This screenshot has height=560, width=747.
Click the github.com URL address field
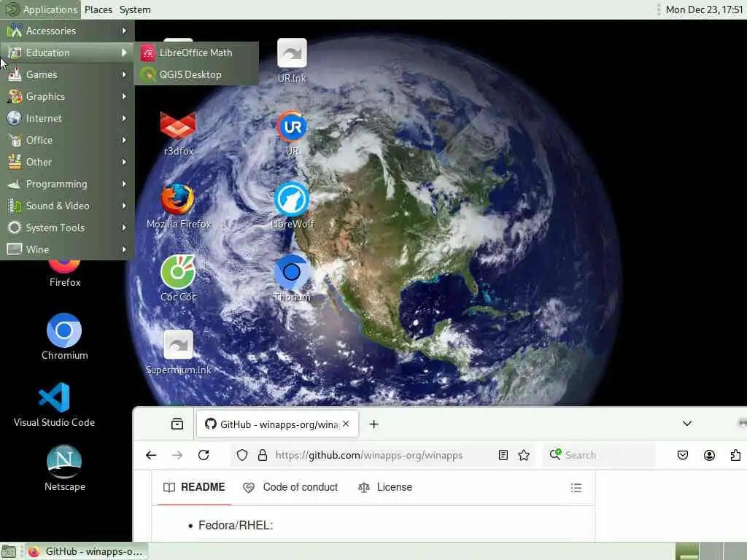(x=369, y=455)
